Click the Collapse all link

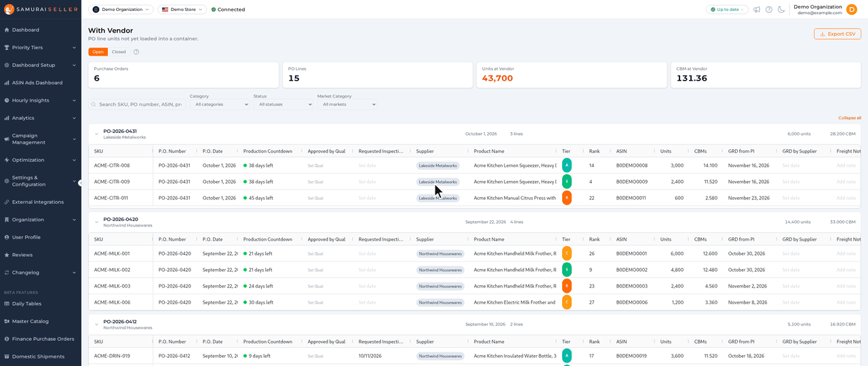click(850, 118)
